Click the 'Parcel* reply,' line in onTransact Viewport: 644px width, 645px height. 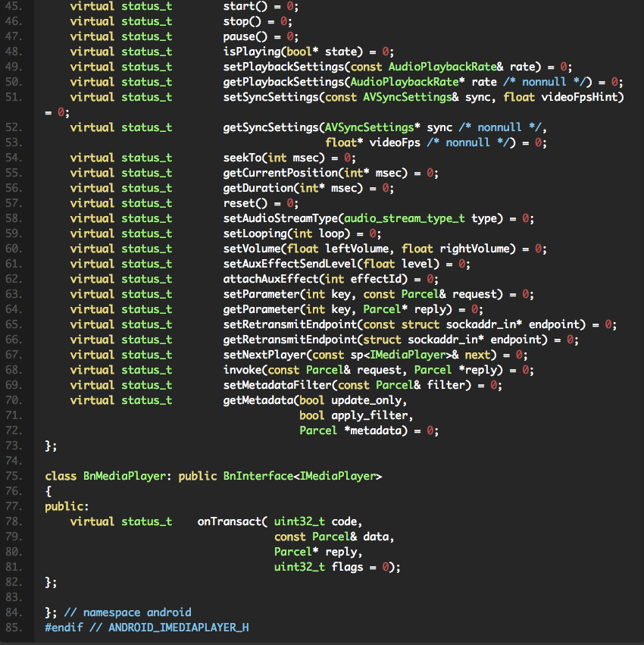[x=318, y=553]
